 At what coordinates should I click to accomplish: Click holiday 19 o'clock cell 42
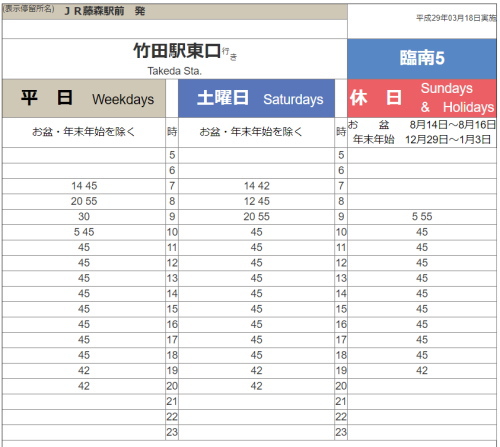point(422,371)
